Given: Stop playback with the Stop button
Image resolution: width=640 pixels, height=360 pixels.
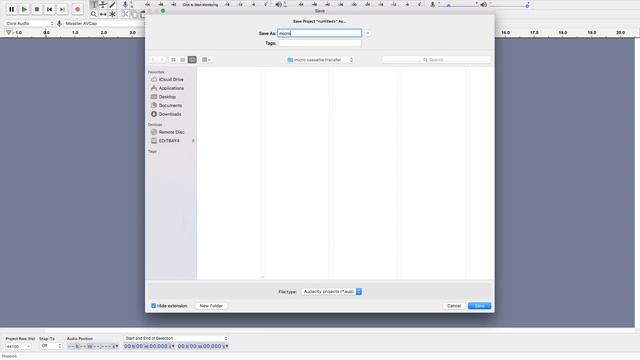Looking at the screenshot, I should click(37, 9).
